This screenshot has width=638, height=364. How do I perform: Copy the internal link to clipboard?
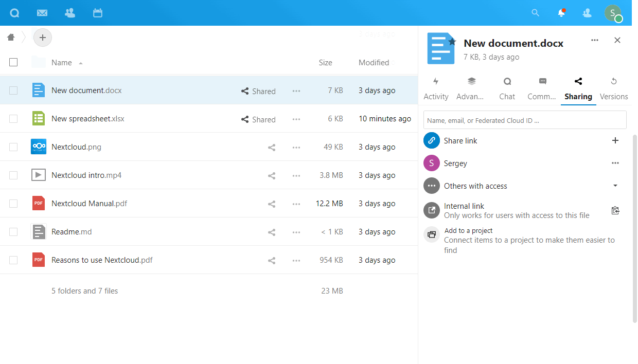(615, 210)
